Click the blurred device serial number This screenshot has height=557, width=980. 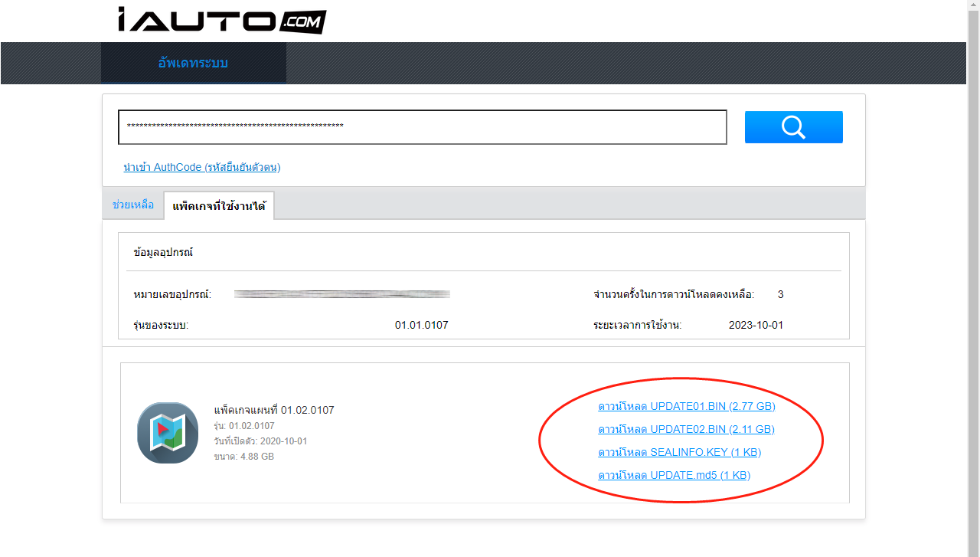point(342,294)
